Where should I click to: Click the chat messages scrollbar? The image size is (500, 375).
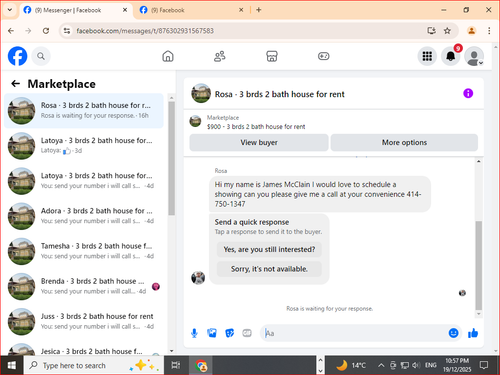click(479, 265)
